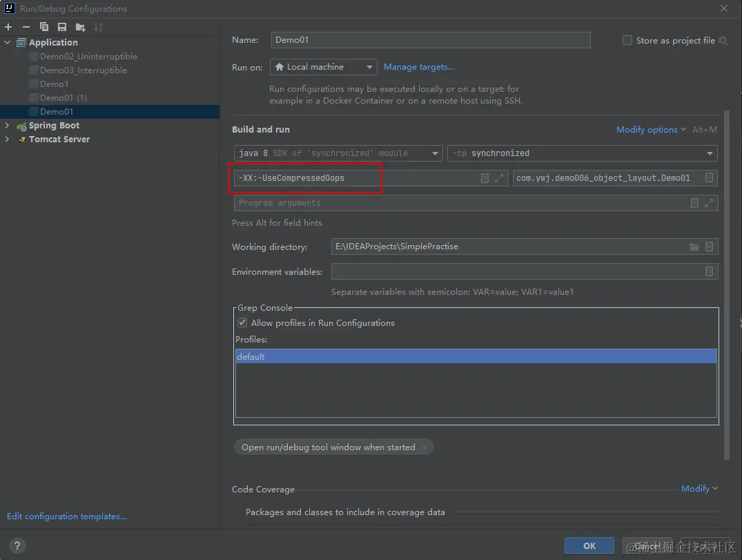Create new folder for configurations

tap(81, 27)
